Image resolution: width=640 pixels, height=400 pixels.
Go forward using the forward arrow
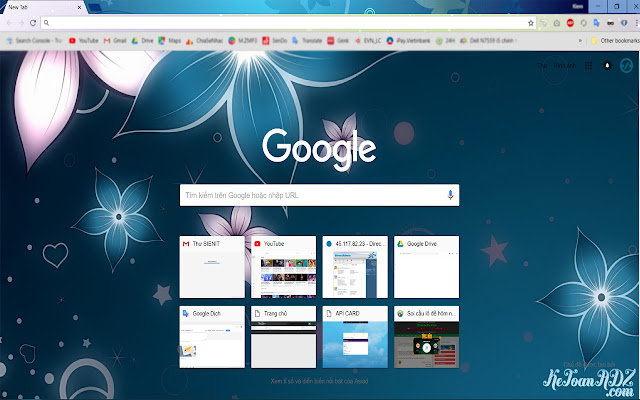(x=21, y=23)
